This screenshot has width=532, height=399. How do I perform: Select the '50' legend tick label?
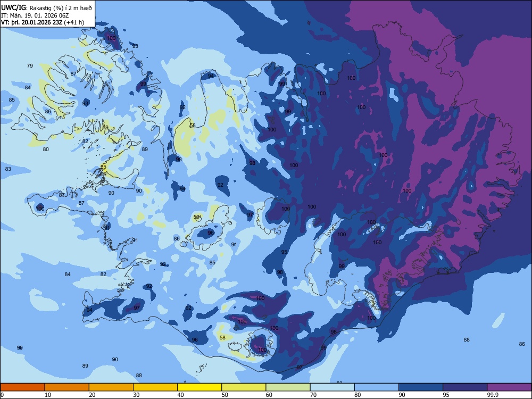tap(225, 395)
